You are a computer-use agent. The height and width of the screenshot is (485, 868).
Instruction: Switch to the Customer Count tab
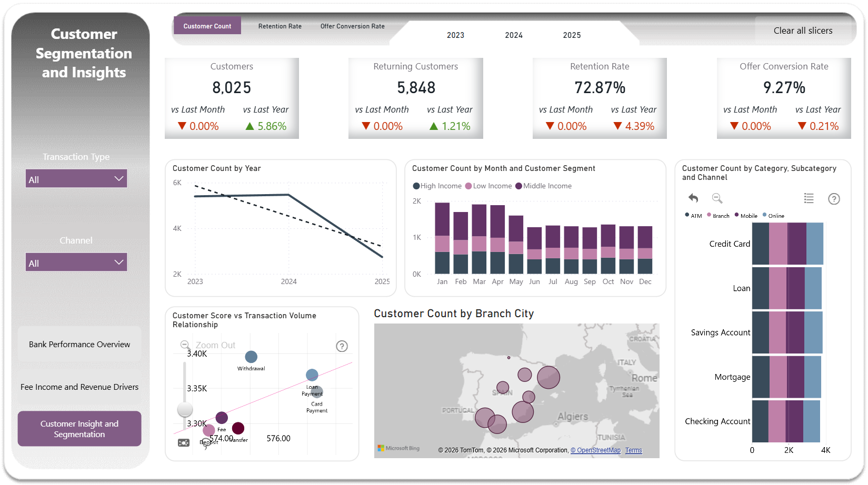[x=207, y=26]
